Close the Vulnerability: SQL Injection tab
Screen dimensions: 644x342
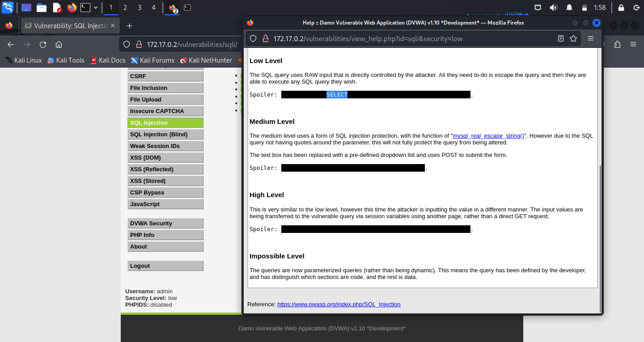[113, 26]
